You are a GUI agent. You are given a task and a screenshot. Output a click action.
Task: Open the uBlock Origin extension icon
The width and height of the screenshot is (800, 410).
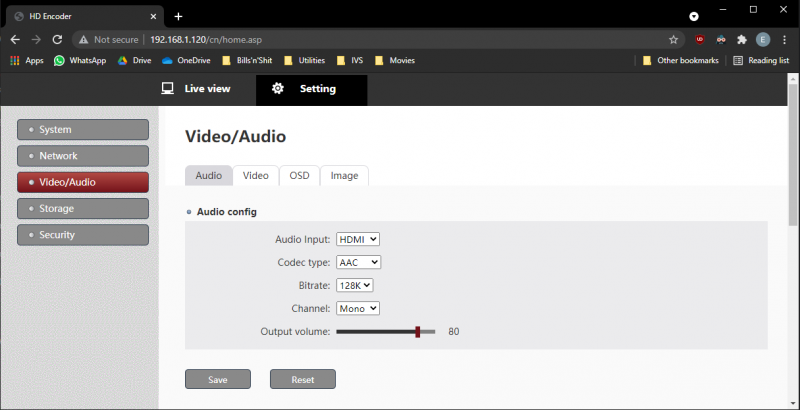tap(699, 39)
